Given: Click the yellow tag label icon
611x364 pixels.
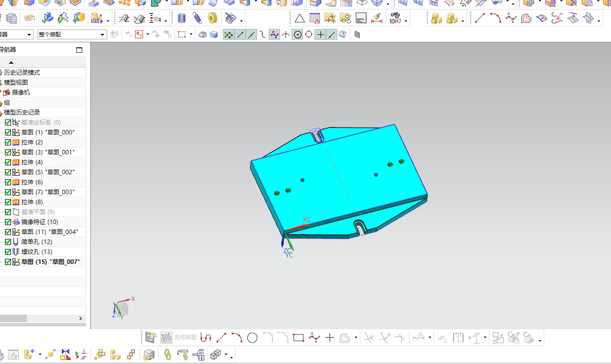Looking at the screenshot, I should click(x=29, y=18).
